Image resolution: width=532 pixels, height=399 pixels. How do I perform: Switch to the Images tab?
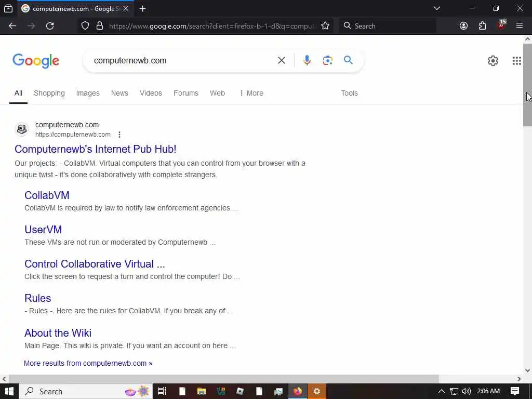88,93
